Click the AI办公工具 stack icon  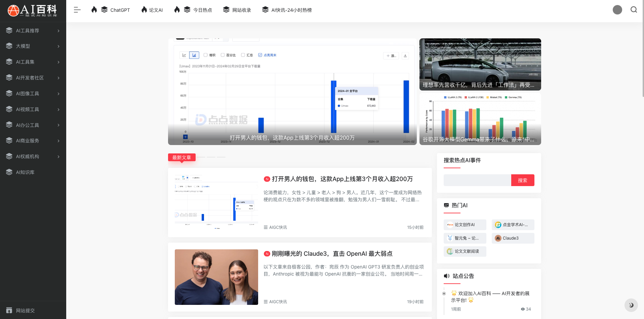(x=9, y=125)
